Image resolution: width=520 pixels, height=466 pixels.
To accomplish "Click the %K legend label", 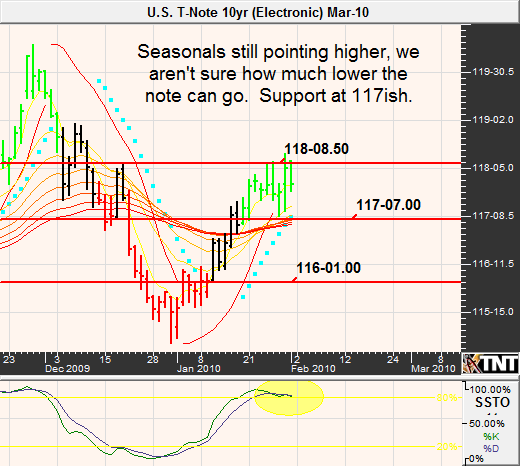I will click(491, 436).
